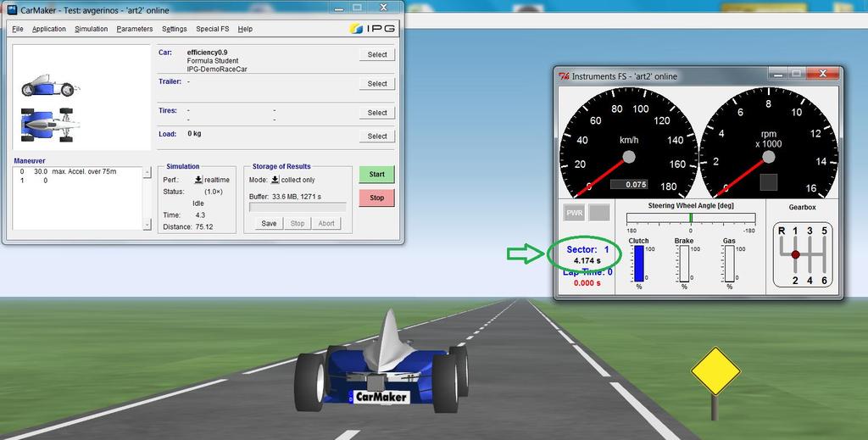Toggle the PWR button in Instruments
Viewport: 868px width, 440px height.
(574, 213)
